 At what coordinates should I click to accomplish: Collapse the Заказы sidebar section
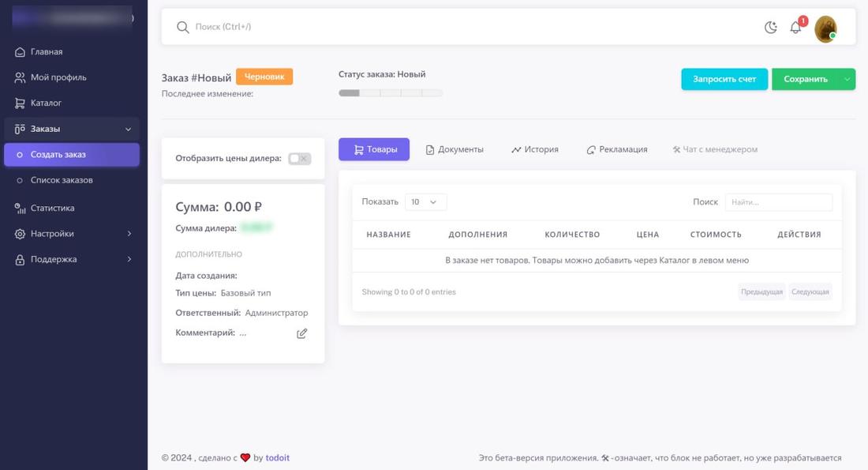coord(72,129)
